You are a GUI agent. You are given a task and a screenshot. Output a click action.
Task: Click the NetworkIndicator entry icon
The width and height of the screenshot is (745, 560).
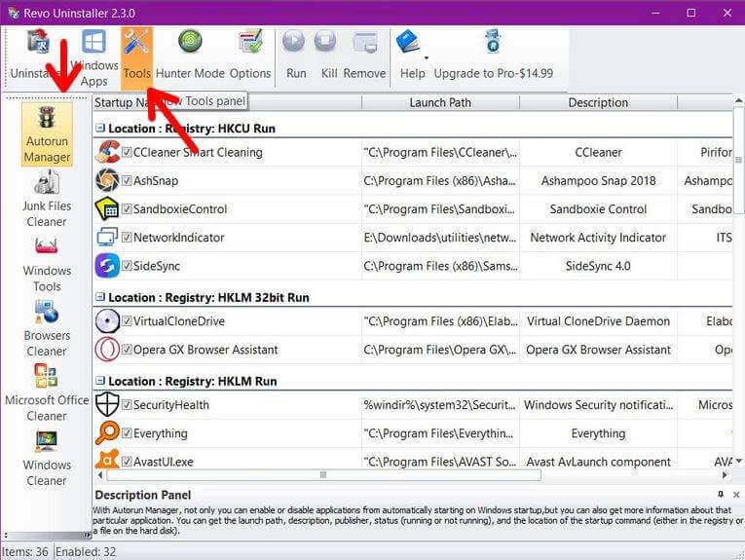pyautogui.click(x=107, y=237)
